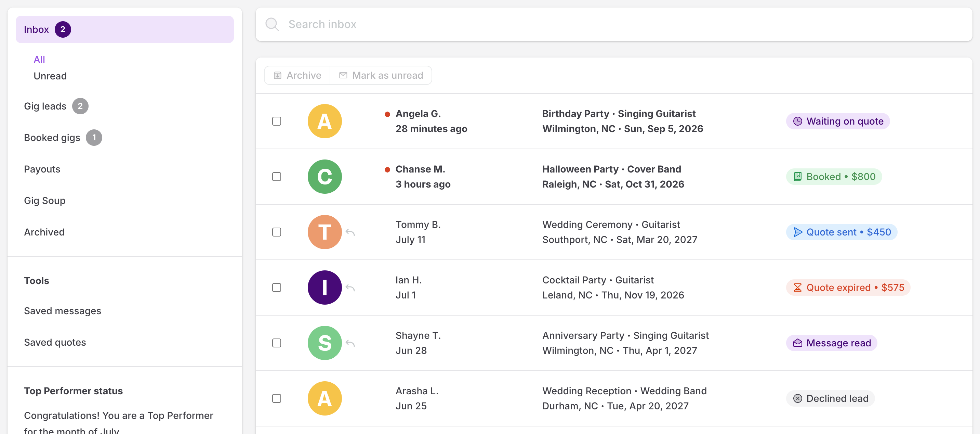Image resolution: width=980 pixels, height=434 pixels.
Task: Click the Top Performer status heading
Action: click(x=74, y=391)
